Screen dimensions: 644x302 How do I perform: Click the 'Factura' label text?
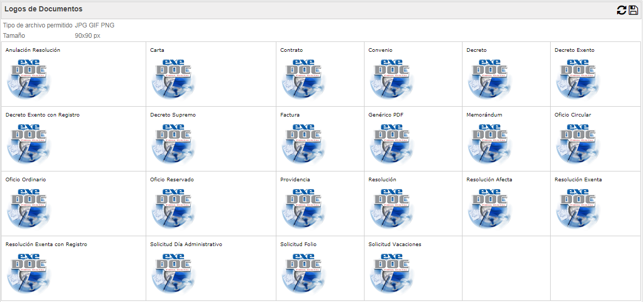coord(290,115)
